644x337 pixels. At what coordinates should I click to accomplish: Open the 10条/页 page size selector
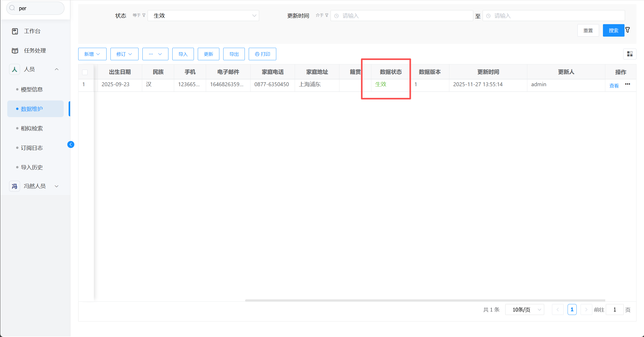pos(524,309)
